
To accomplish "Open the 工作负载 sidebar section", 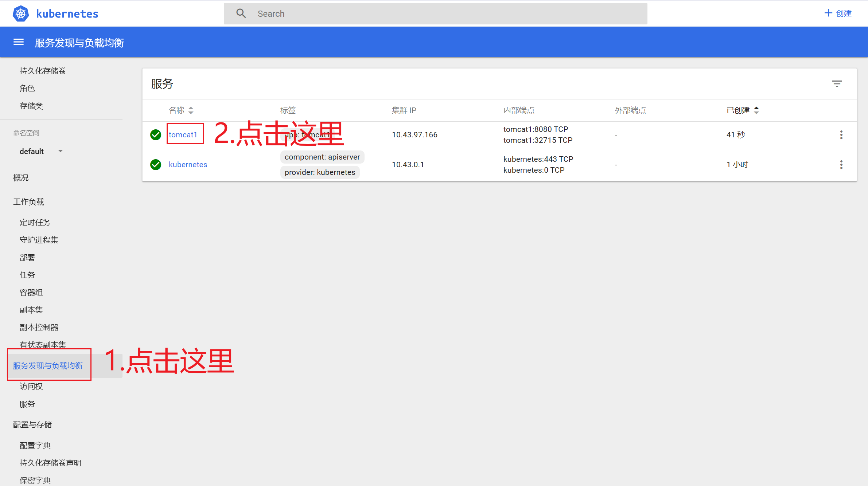I will 28,202.
